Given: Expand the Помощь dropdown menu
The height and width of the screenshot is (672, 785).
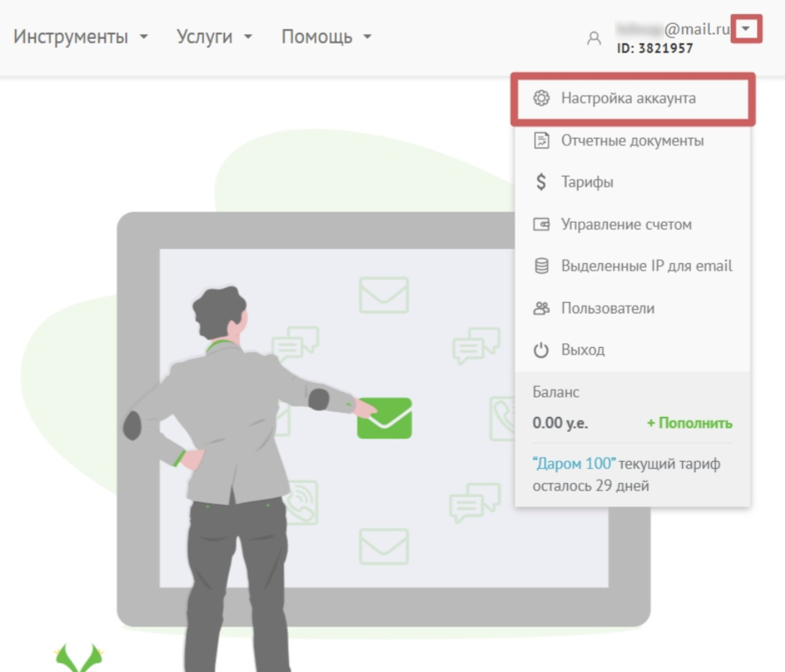Looking at the screenshot, I should (x=326, y=37).
